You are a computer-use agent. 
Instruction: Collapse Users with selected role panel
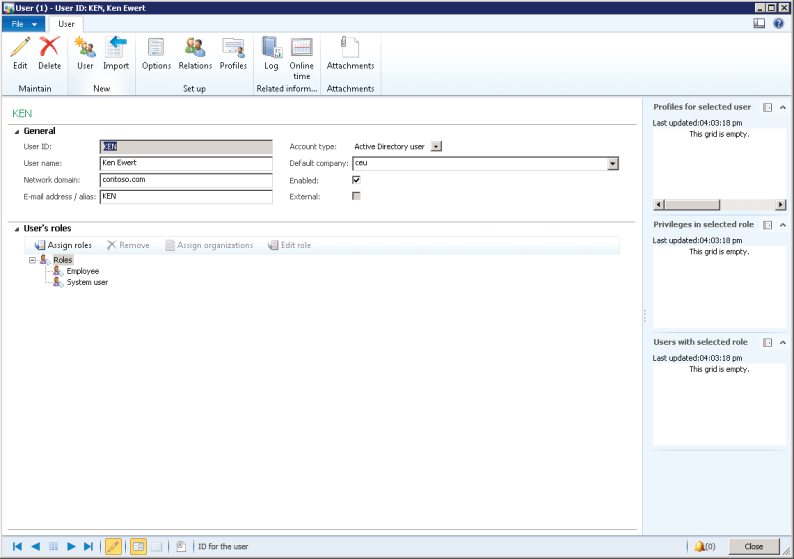point(782,342)
